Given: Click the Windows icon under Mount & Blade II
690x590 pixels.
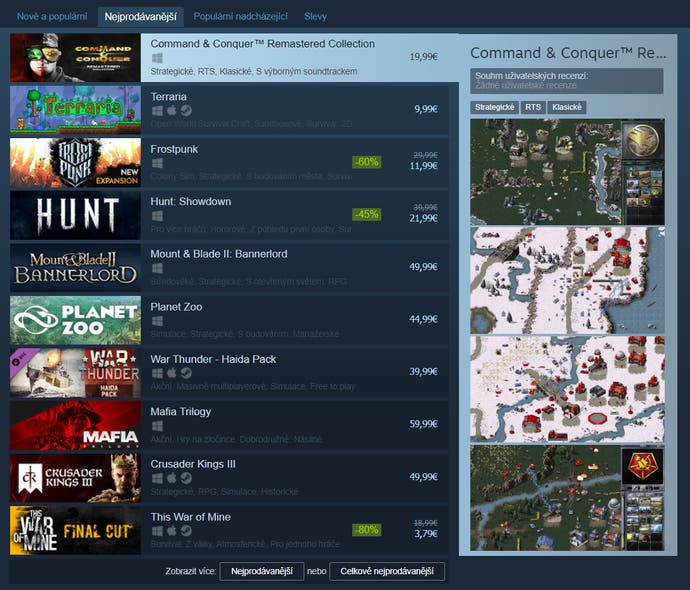Looking at the screenshot, I should pos(157,268).
